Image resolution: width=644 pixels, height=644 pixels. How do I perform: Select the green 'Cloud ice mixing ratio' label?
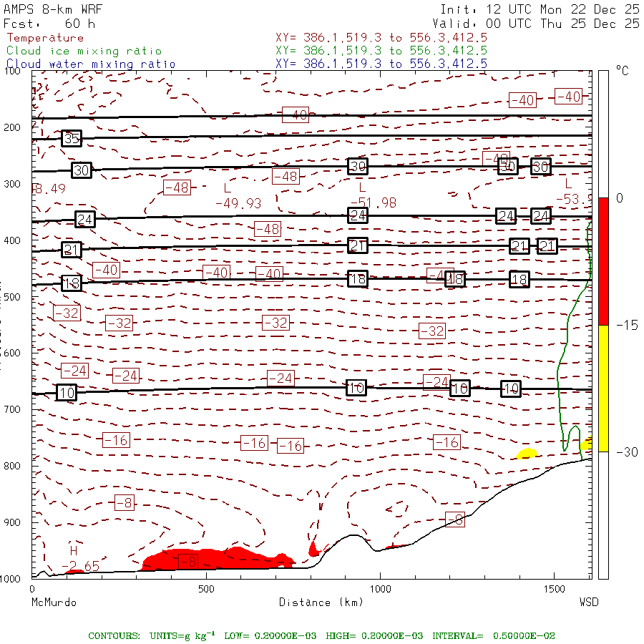coord(84,51)
